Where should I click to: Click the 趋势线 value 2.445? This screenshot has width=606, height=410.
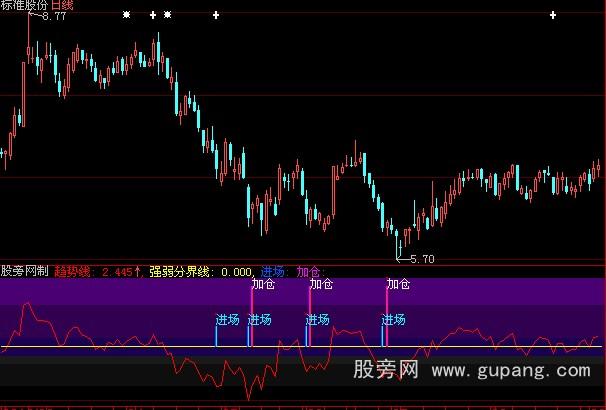point(117,272)
